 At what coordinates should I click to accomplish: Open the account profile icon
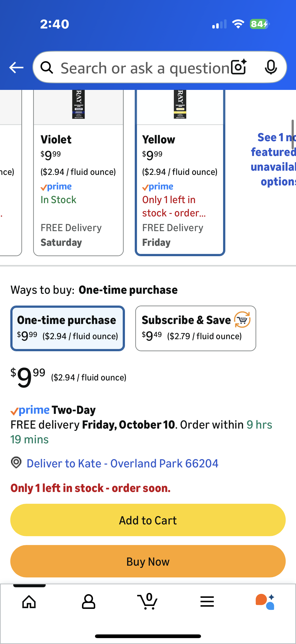88,602
